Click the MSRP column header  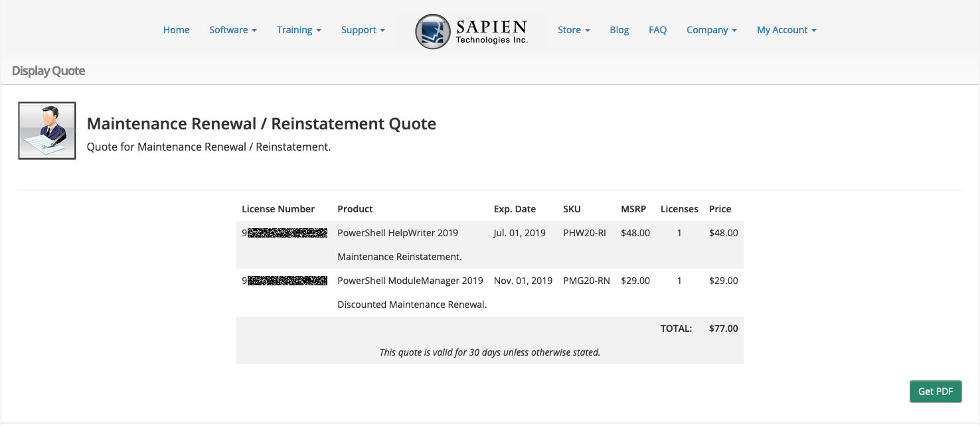point(633,209)
